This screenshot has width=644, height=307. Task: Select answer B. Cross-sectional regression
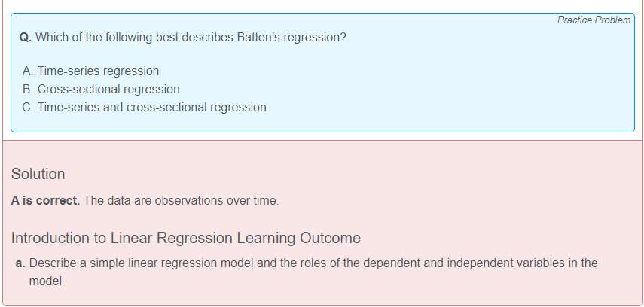coord(101,89)
